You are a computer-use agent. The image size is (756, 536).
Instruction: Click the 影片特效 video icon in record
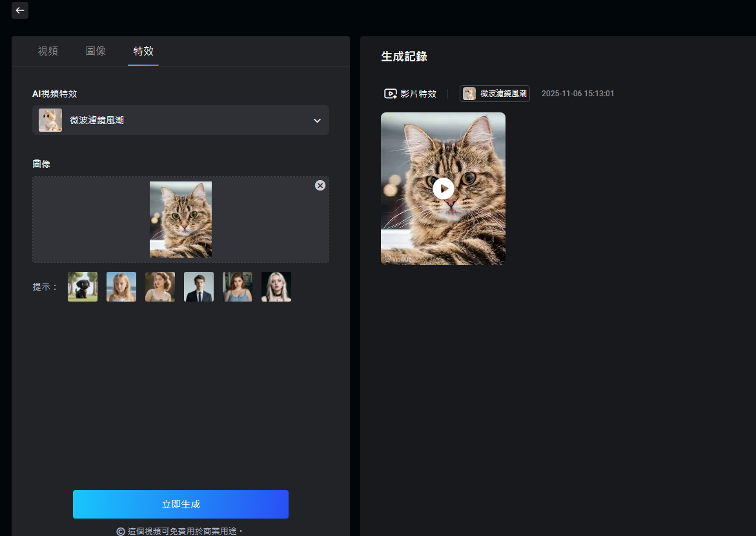point(391,94)
